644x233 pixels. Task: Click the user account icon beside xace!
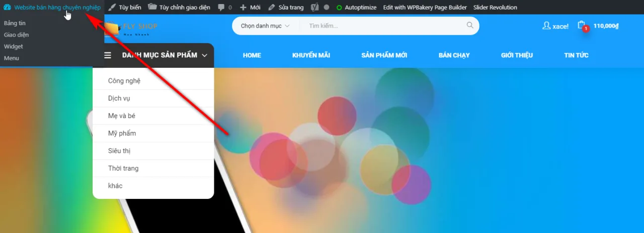click(x=546, y=26)
